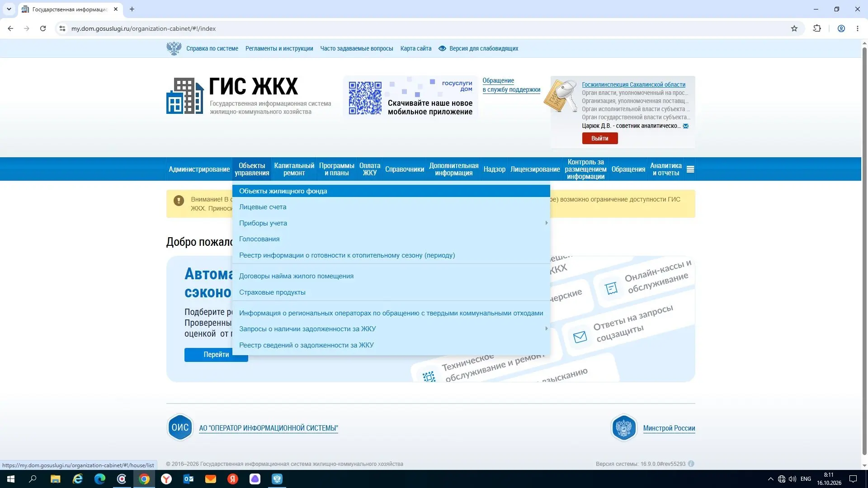Open Windows Start menu
Image resolution: width=868 pixels, height=488 pixels.
point(11,479)
